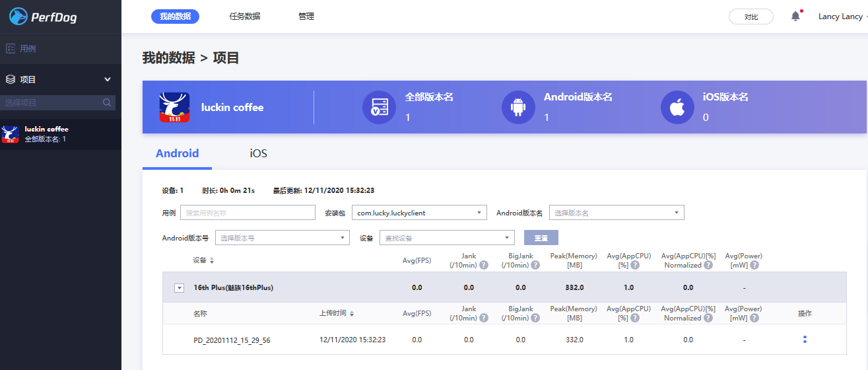Screen dimensions: 868x370
Task: Open the Lancy Lancy user menu
Action: (x=843, y=17)
